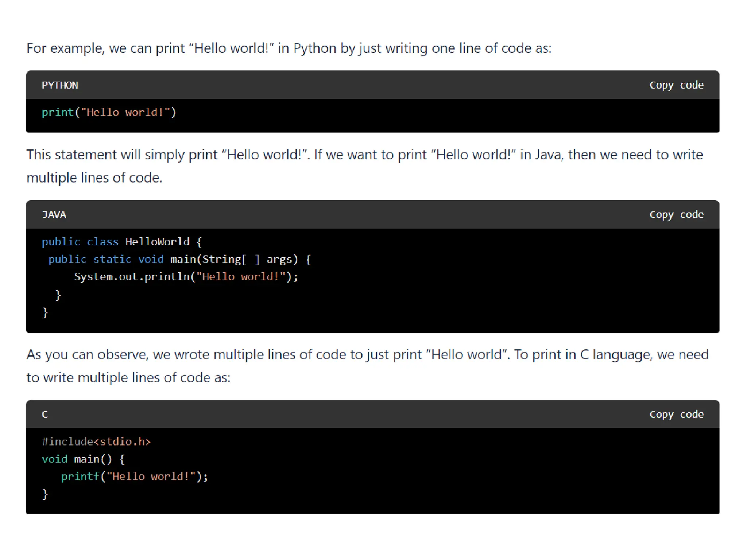The height and width of the screenshot is (560, 747).
Task: Click 'multiple lines of code.' text
Action: pyautogui.click(x=94, y=178)
